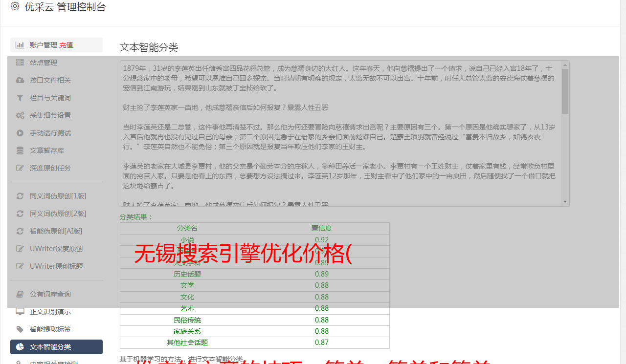Click the 置信度 column header
This screenshot has height=364, width=626.
coord(322,228)
